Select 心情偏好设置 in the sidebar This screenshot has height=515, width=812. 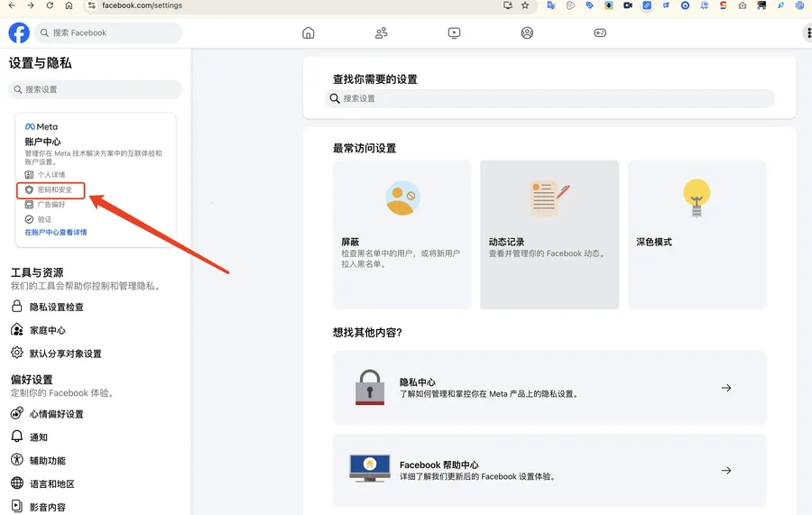(x=57, y=414)
